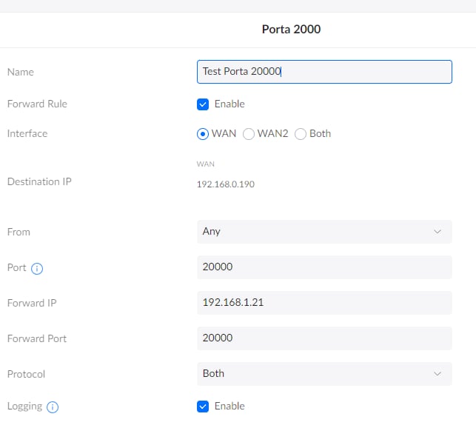The image size is (476, 448).
Task: Click the Forward Port input field
Action: click(x=324, y=338)
